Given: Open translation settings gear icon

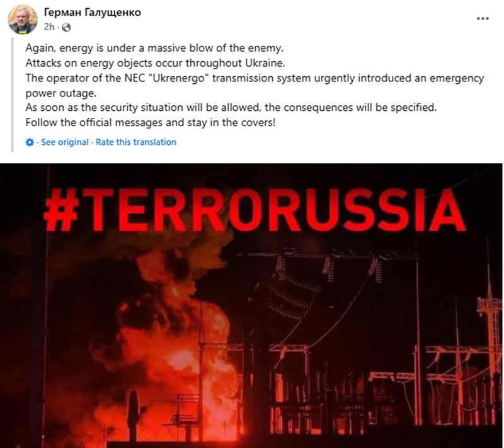Looking at the screenshot, I should pyautogui.click(x=30, y=142).
